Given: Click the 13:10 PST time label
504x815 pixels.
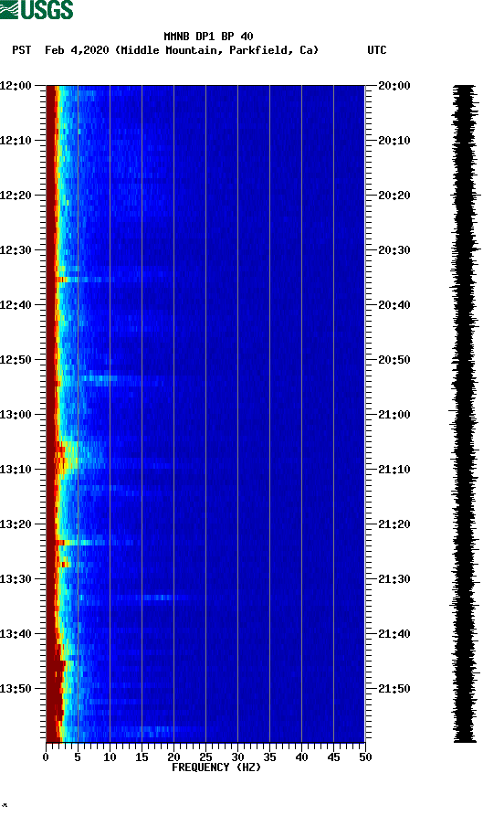Looking at the screenshot, I should (16, 470).
